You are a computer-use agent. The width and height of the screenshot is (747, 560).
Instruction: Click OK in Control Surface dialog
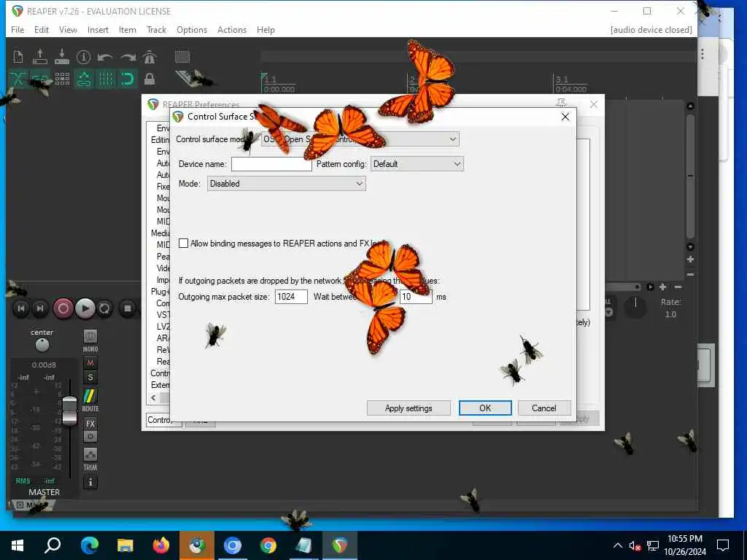point(485,408)
